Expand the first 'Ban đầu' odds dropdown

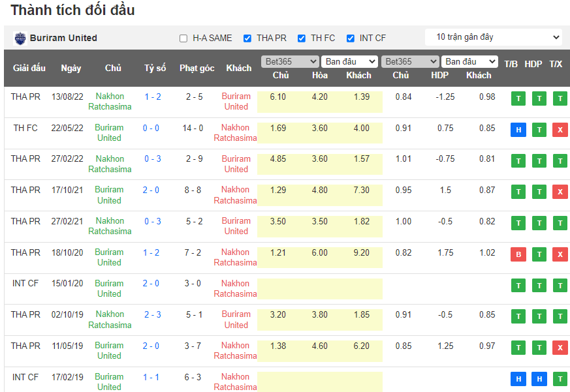(349, 61)
